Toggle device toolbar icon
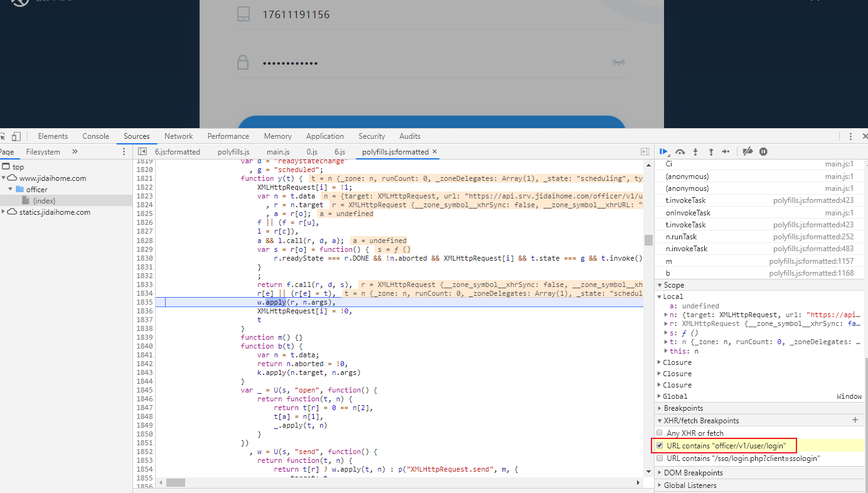 (16, 136)
